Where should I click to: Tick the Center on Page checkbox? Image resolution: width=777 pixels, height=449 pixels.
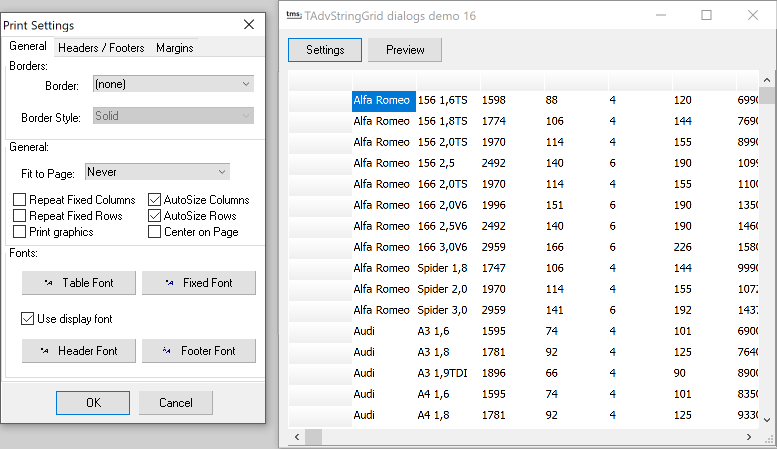(155, 232)
